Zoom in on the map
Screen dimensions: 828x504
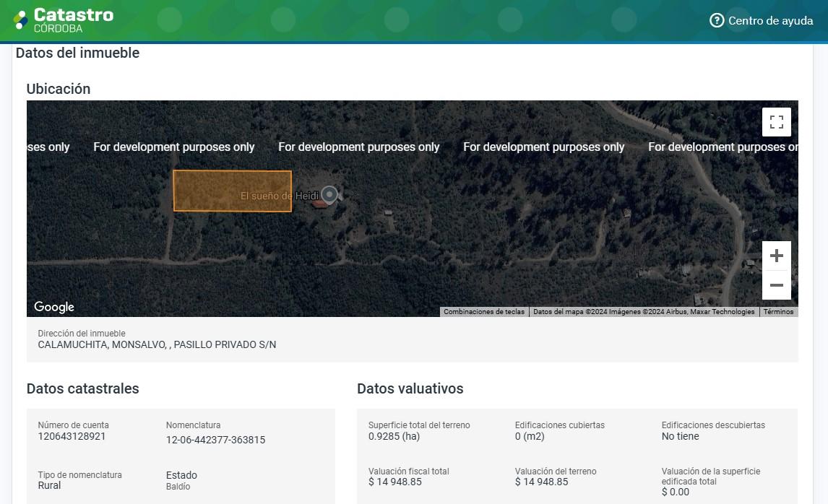[776, 256]
